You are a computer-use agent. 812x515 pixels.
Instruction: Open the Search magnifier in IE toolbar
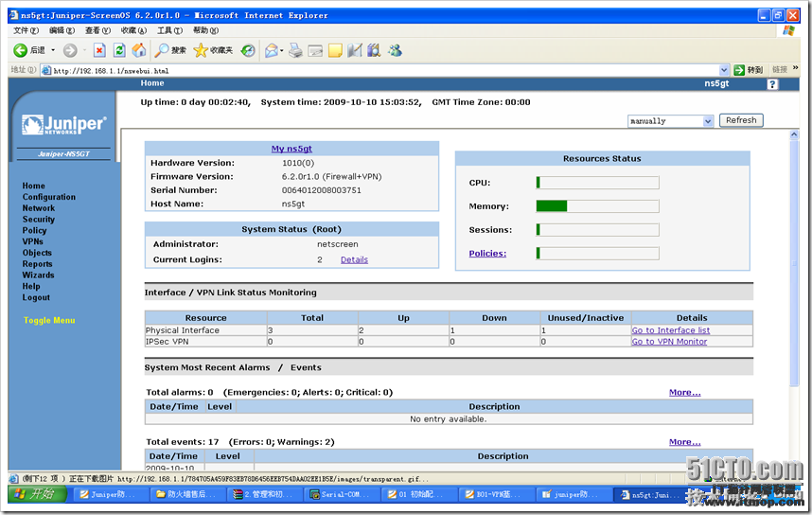[x=170, y=50]
